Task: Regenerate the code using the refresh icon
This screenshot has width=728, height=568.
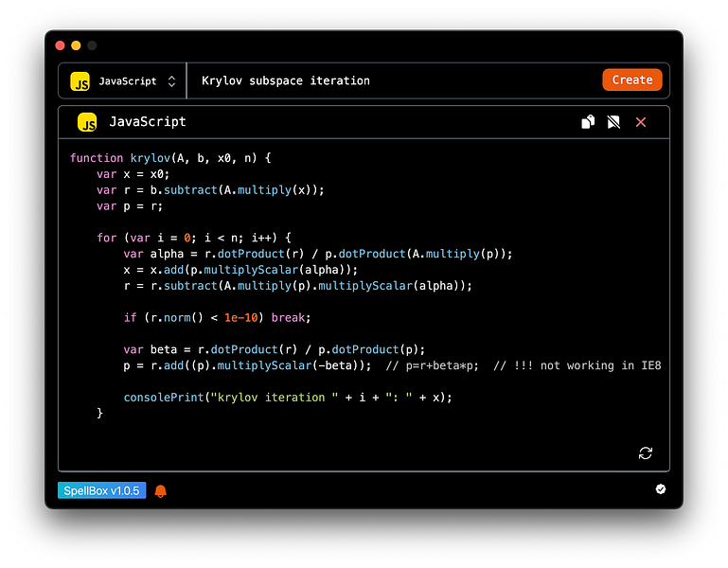Action: 646,453
